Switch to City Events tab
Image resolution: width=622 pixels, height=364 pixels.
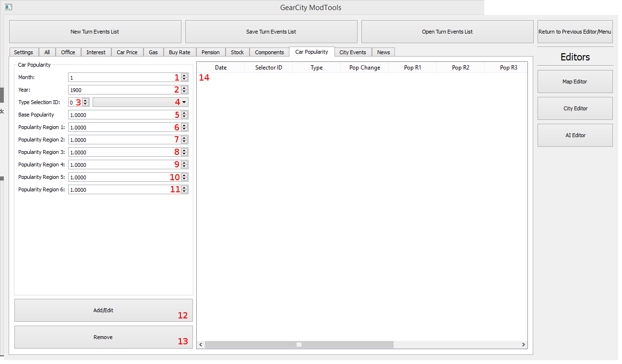pyautogui.click(x=353, y=52)
